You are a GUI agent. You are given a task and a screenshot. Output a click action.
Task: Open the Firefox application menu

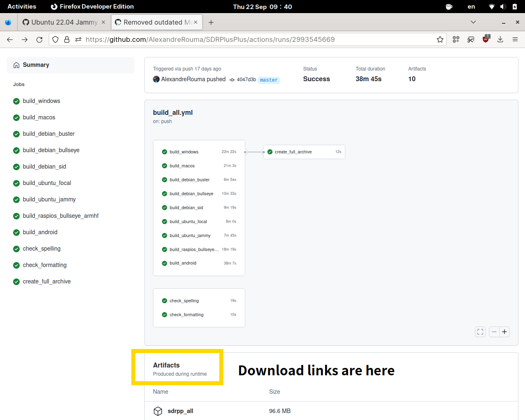click(x=515, y=39)
